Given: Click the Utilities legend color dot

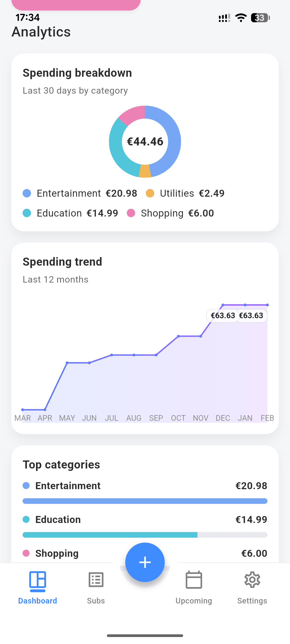Looking at the screenshot, I should pyautogui.click(x=150, y=193).
